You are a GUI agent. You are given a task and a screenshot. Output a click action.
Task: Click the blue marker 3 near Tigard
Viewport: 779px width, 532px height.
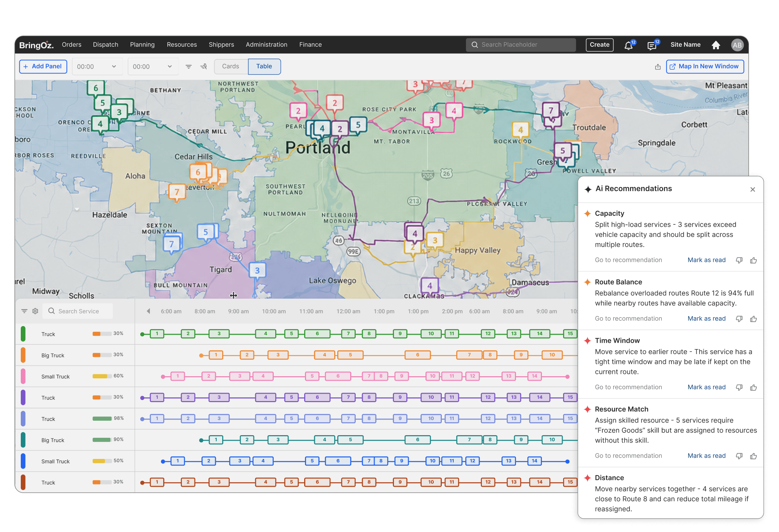point(257,270)
